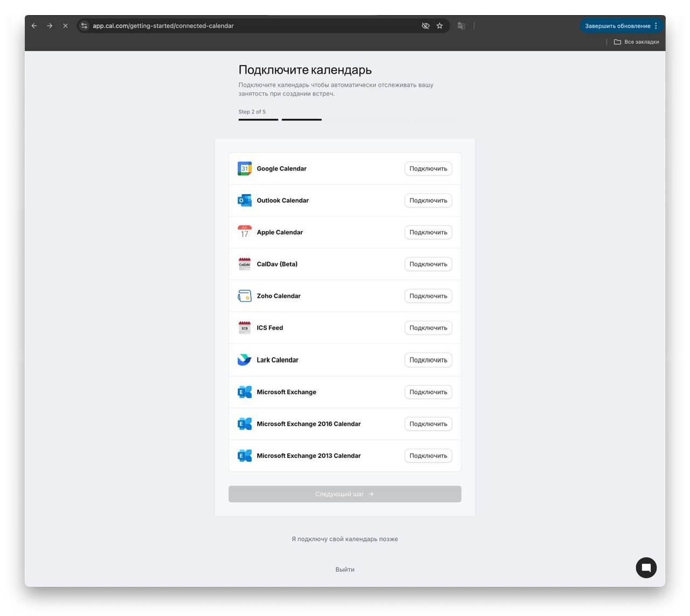Click the Outlook Calendar label
Screen dimensions: 690x616
[282, 201]
